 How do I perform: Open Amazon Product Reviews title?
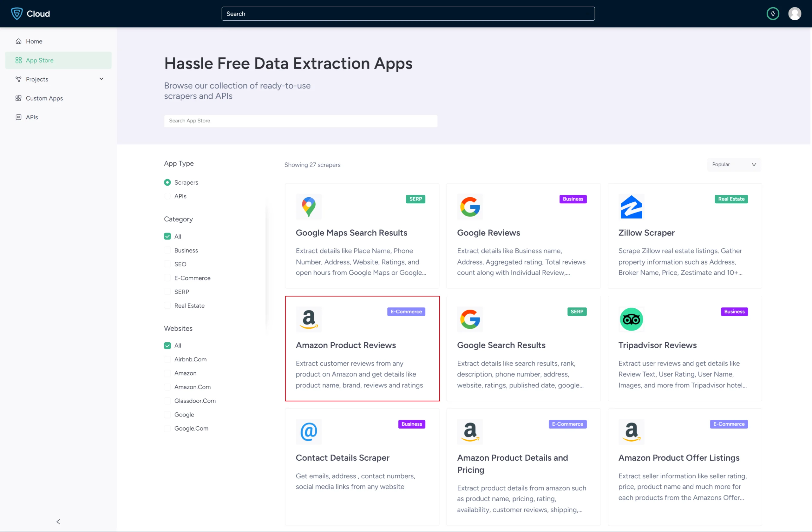tap(346, 345)
